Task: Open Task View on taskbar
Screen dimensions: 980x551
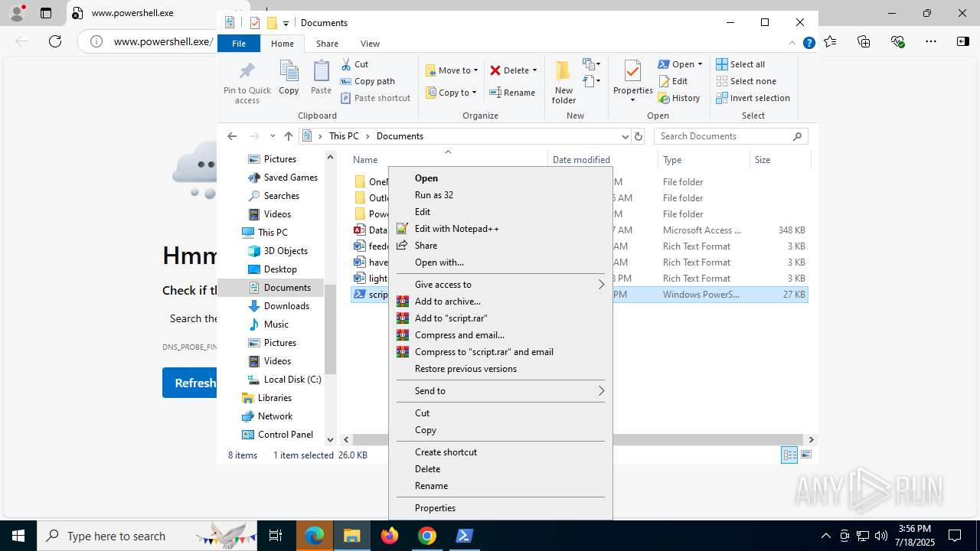Action: pyautogui.click(x=276, y=536)
